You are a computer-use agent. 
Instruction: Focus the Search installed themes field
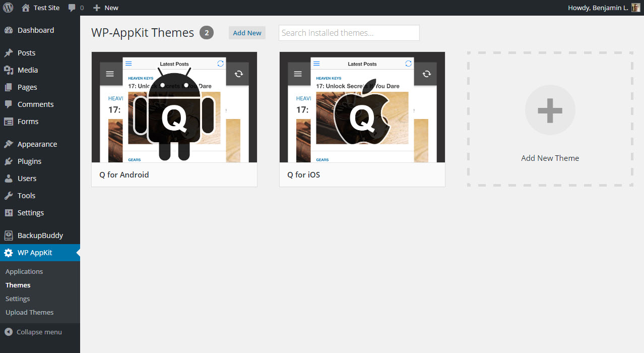[x=349, y=33]
